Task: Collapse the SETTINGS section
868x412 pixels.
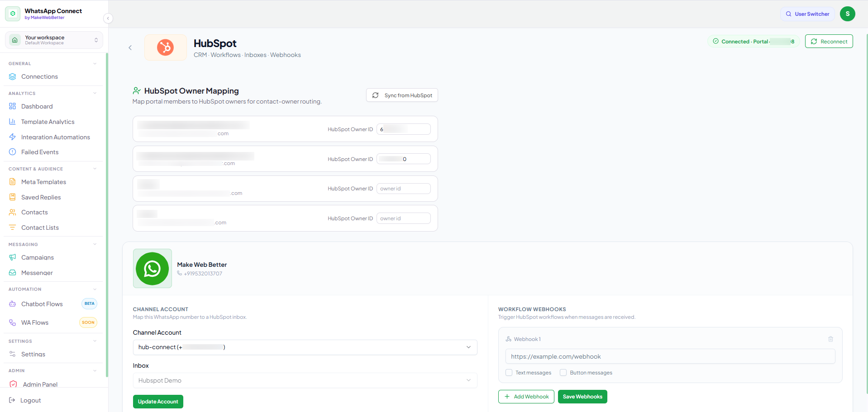Action: [95, 341]
